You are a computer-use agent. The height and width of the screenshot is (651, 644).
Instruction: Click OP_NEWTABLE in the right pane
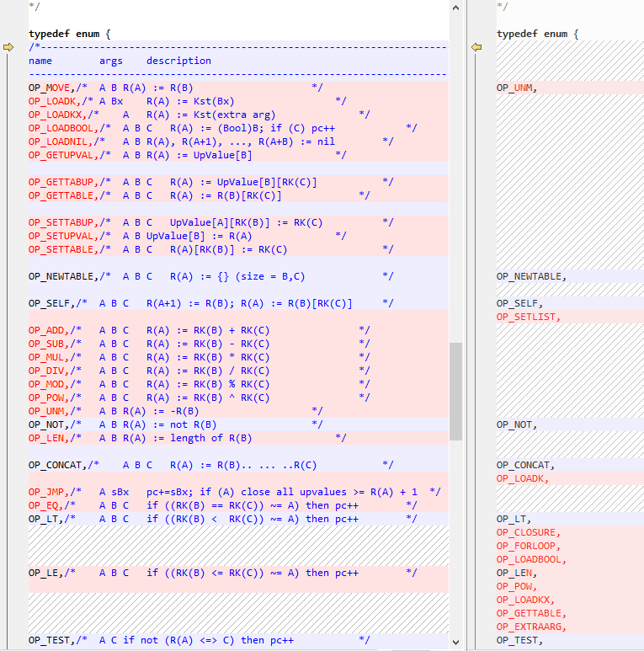(530, 276)
